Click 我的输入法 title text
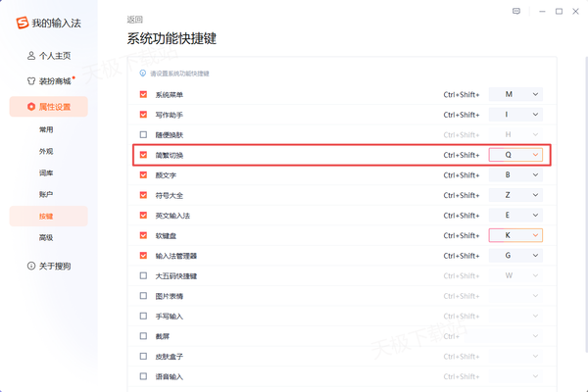Image resolution: width=588 pixels, height=392 pixels. [x=56, y=24]
